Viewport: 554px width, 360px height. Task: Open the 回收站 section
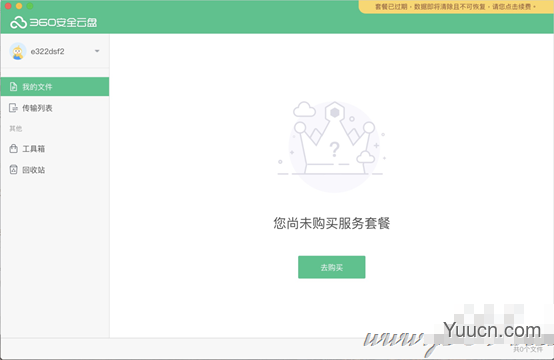pyautogui.click(x=55, y=170)
